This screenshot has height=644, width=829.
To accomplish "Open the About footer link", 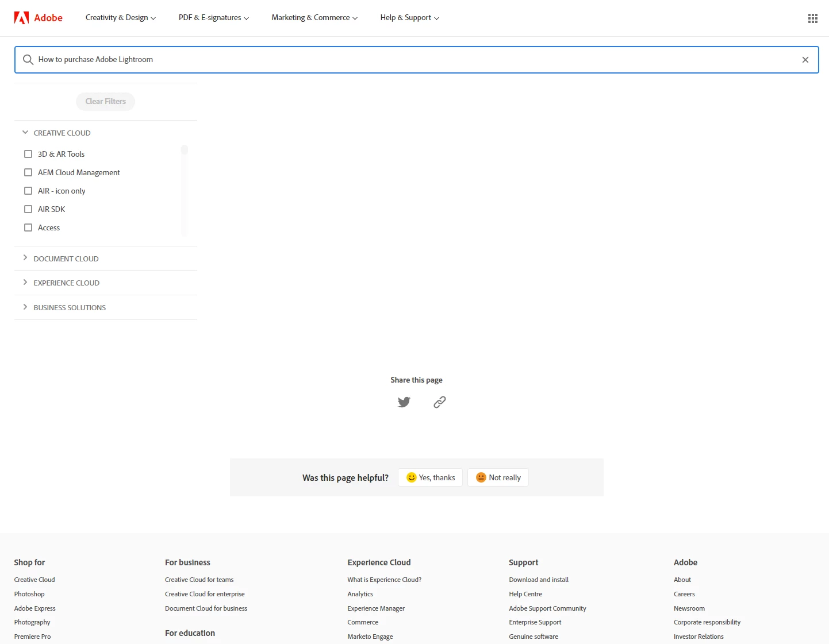I will click(682, 580).
